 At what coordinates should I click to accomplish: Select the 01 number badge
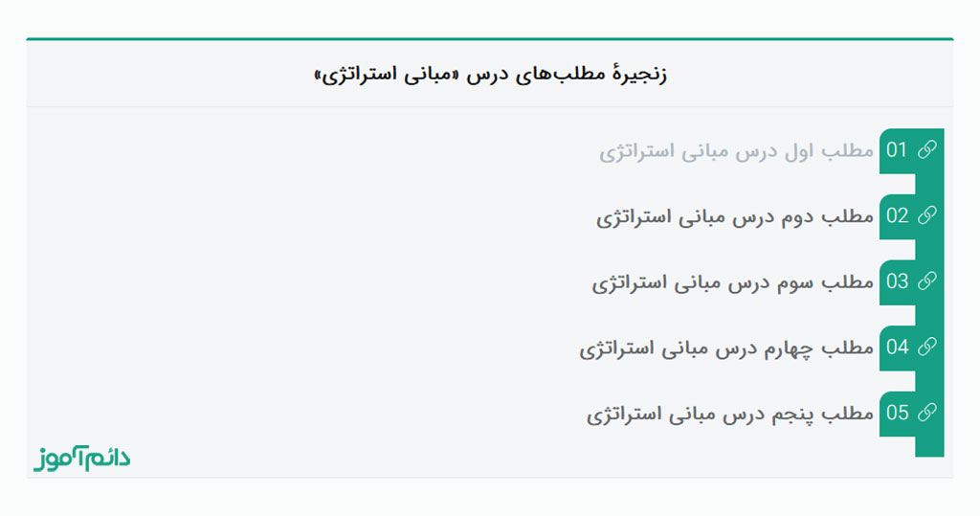pyautogui.click(x=898, y=150)
